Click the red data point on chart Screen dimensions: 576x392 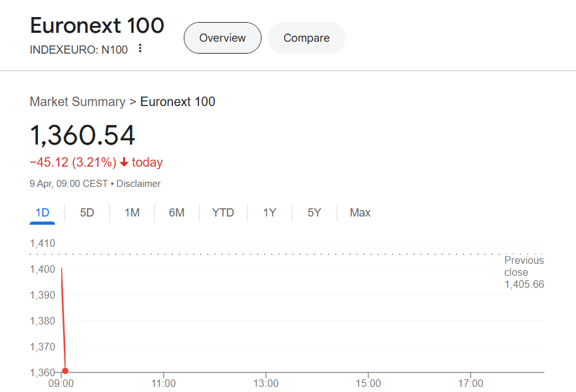pyautogui.click(x=65, y=371)
